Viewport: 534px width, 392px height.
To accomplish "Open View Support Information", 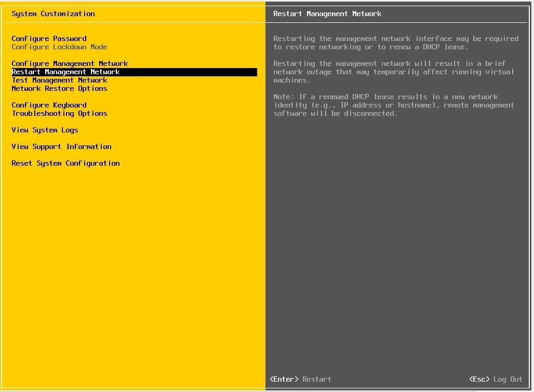I will coord(61,146).
